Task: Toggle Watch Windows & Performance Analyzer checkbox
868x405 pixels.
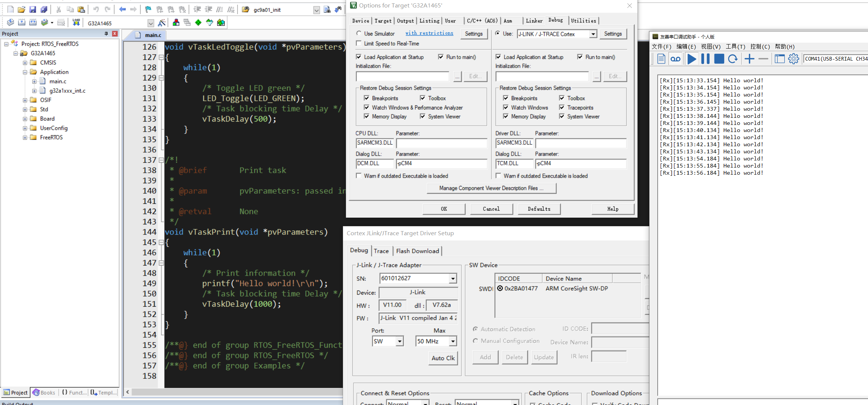Action: point(367,107)
